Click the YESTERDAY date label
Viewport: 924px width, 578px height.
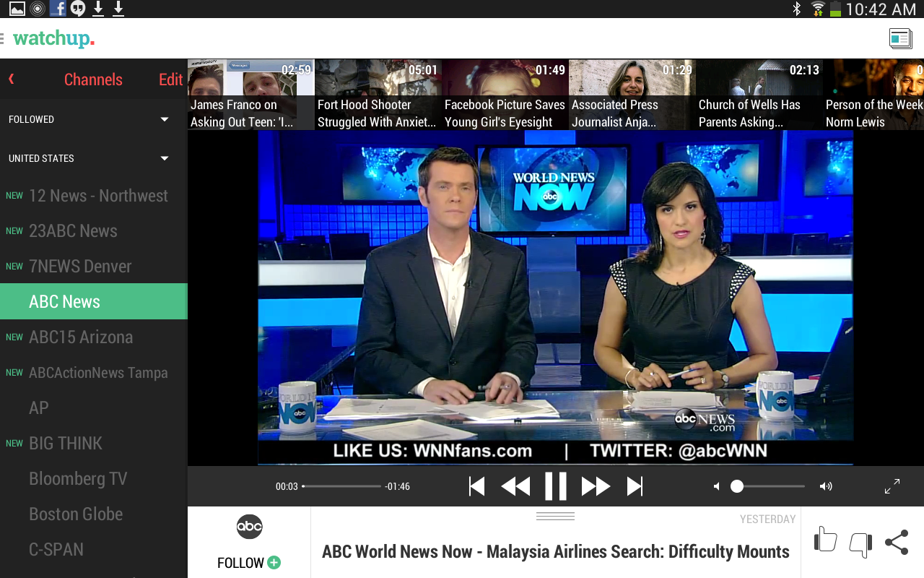pos(767,519)
